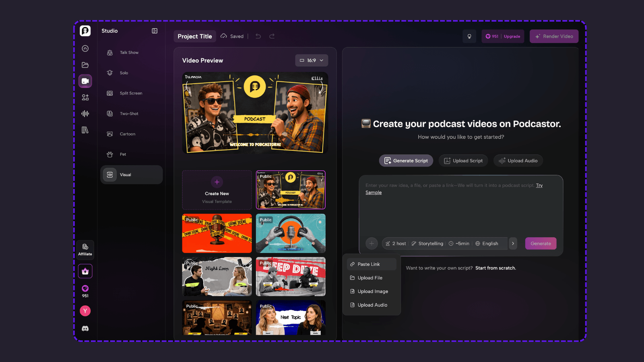
Task: Switch to the Upload Script tab
Action: pyautogui.click(x=463, y=160)
